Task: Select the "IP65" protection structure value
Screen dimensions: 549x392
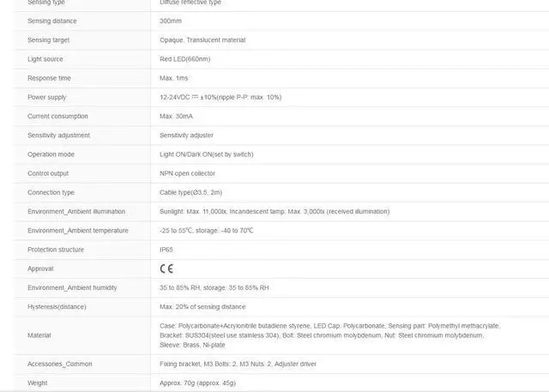Action: click(166, 250)
